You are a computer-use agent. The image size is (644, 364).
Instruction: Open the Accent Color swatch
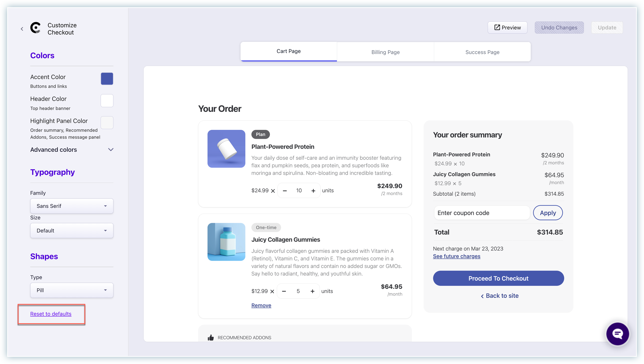pos(107,79)
